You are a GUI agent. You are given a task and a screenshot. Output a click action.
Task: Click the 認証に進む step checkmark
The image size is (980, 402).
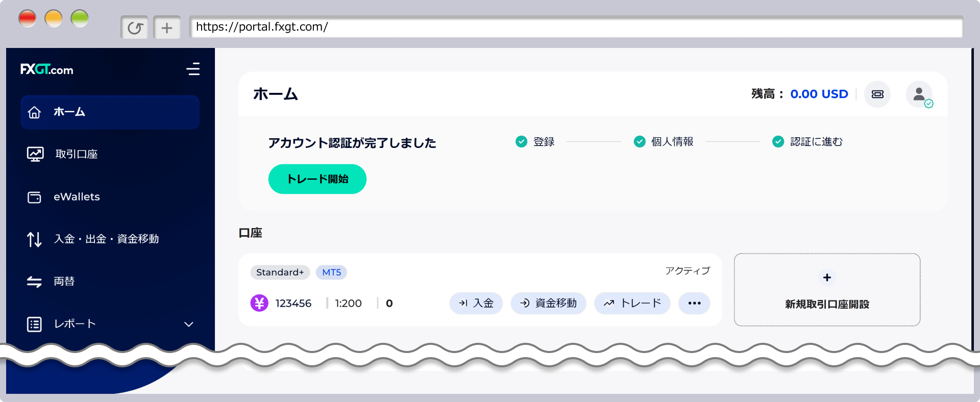coord(778,141)
